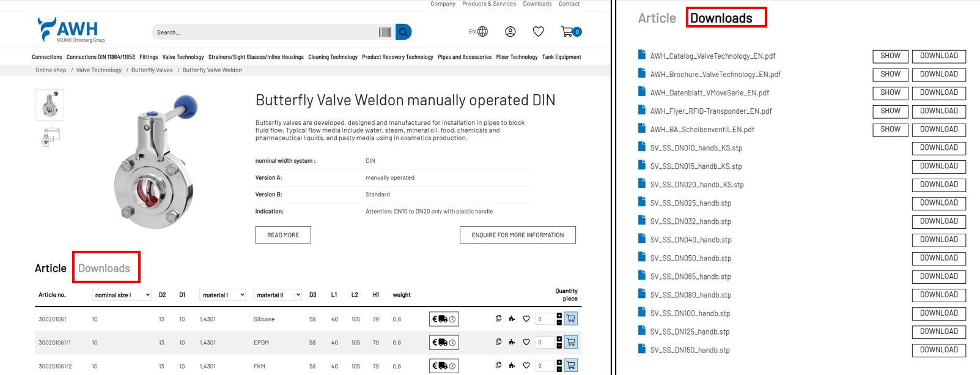The image size is (980, 375).
Task: Toggle wishlist heart for article 300201061/1
Action: pyautogui.click(x=526, y=342)
